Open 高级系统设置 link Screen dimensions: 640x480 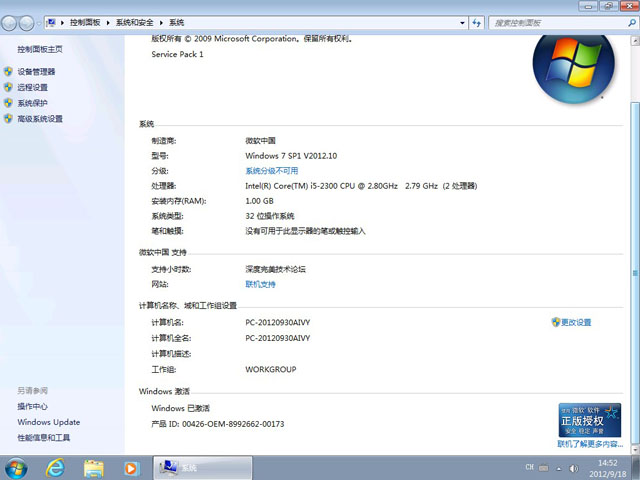(40, 119)
